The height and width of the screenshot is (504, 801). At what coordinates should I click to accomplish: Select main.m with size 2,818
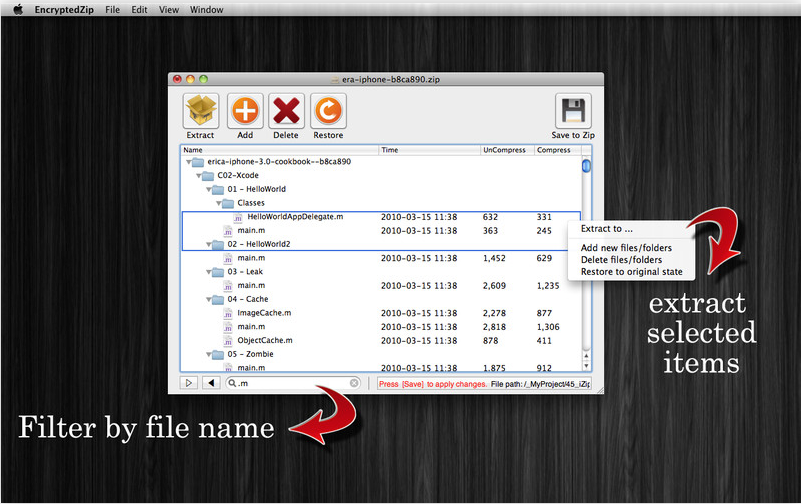(x=381, y=327)
